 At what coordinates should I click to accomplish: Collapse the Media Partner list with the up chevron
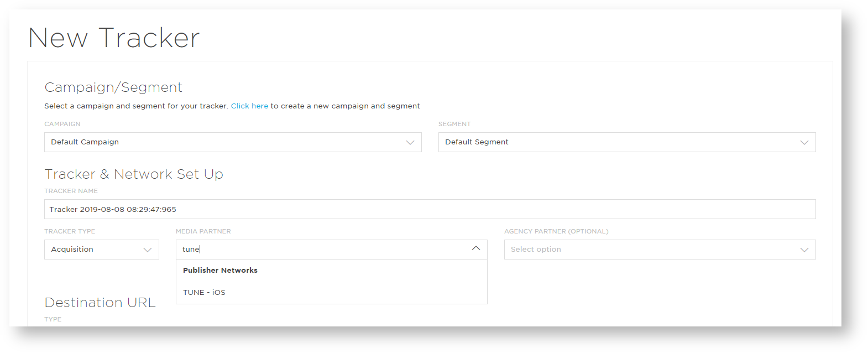476,248
